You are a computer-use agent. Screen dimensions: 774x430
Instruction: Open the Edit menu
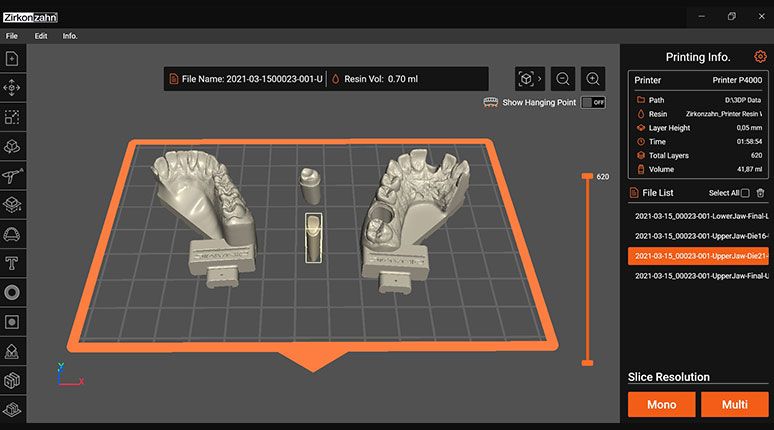coord(41,36)
